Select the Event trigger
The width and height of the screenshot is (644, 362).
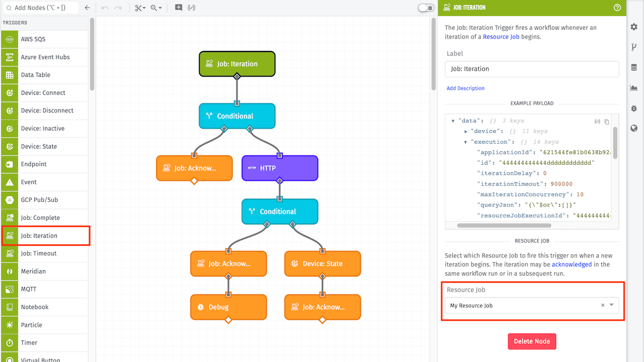point(44,182)
